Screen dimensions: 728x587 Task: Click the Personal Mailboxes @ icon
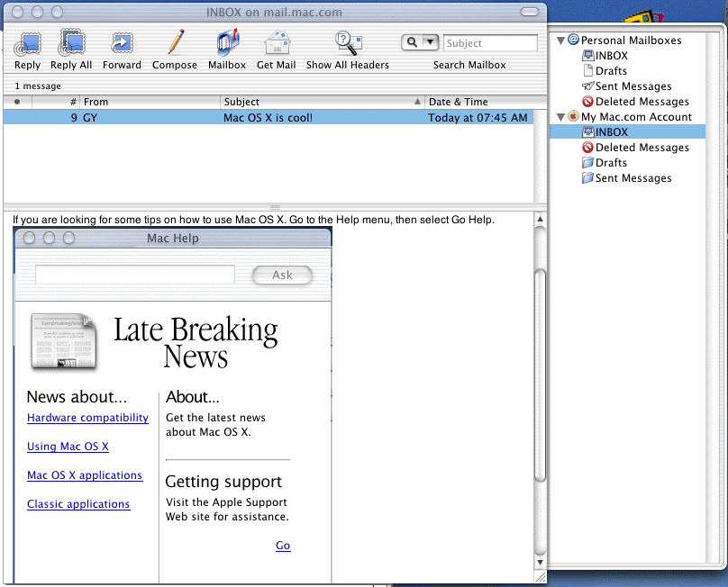pyautogui.click(x=574, y=40)
